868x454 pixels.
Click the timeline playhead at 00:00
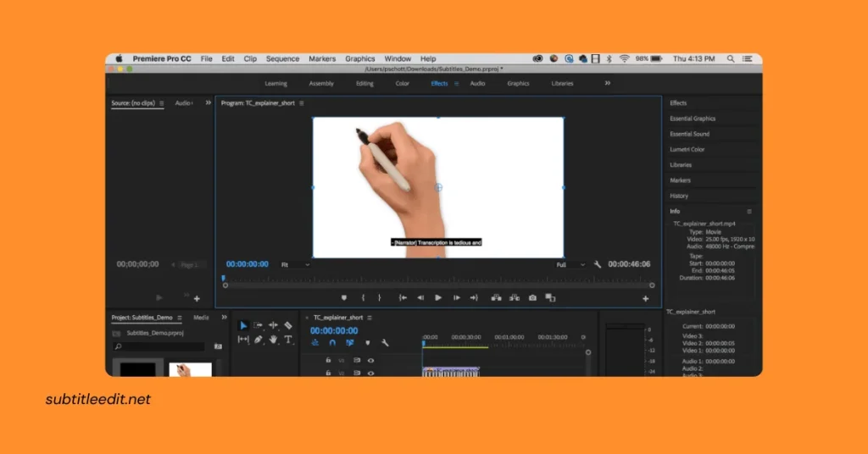tap(424, 343)
